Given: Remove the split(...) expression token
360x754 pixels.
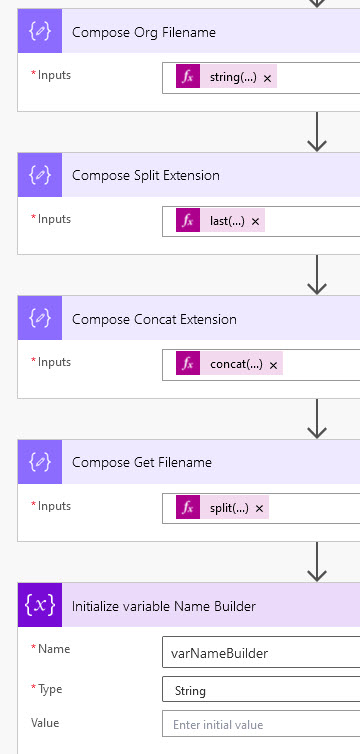Looking at the screenshot, I should (260, 509).
